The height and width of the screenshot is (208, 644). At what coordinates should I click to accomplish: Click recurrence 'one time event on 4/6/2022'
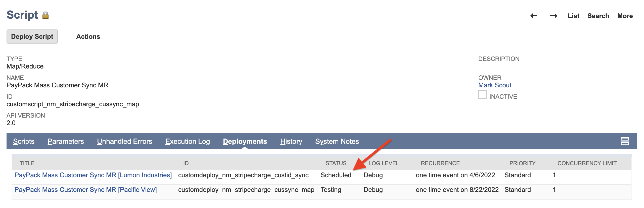pyautogui.click(x=455, y=175)
